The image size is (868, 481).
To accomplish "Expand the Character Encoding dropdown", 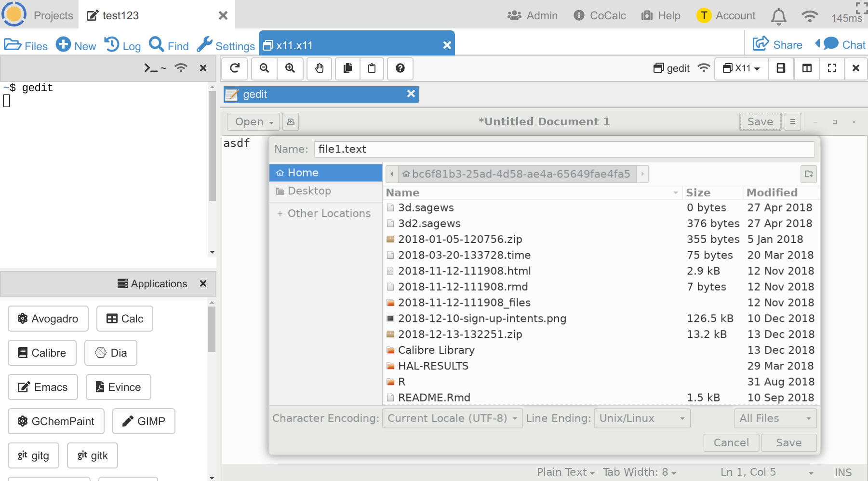I will 452,418.
